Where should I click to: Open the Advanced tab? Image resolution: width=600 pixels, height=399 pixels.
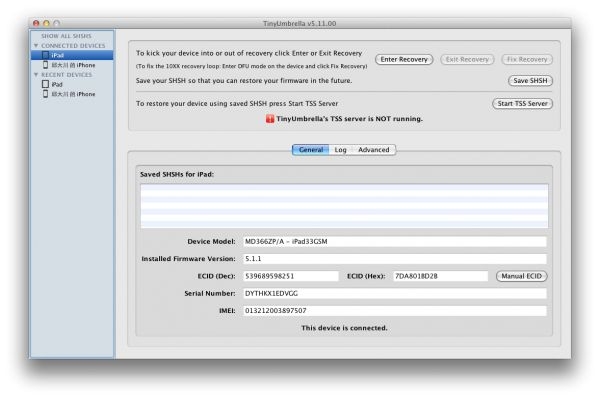click(373, 150)
